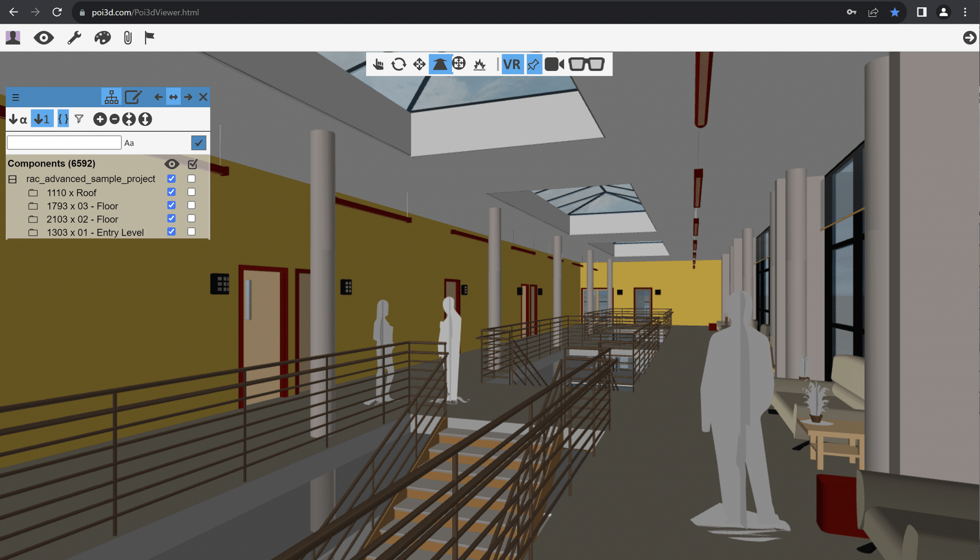This screenshot has width=980, height=560.
Task: Select the pan move arrows tool
Action: (419, 64)
